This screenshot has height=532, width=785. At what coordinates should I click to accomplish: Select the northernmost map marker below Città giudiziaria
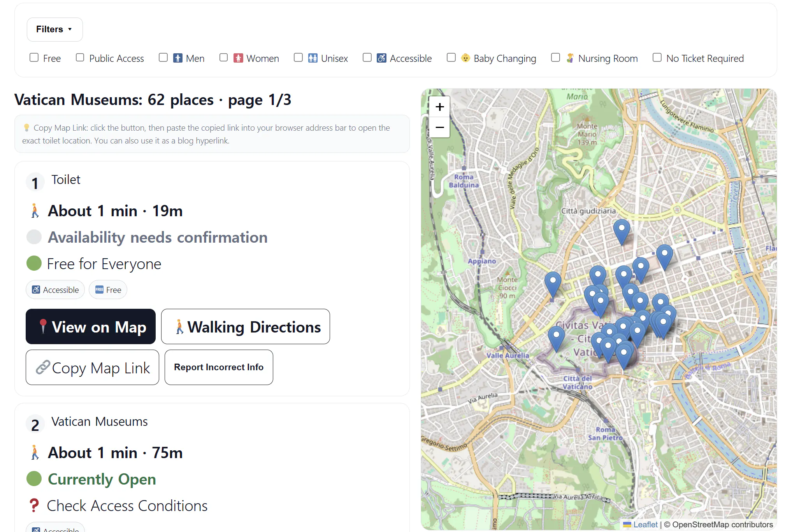pos(622,232)
